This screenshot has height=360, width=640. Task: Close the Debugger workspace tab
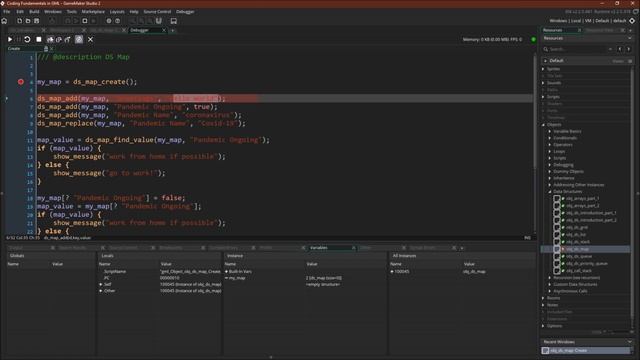pos(164,30)
